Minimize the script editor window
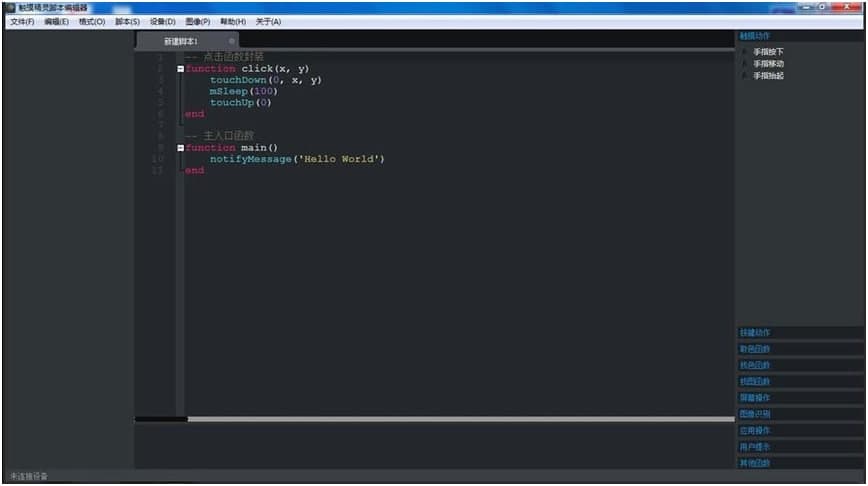868x486 pixels. [x=807, y=7]
